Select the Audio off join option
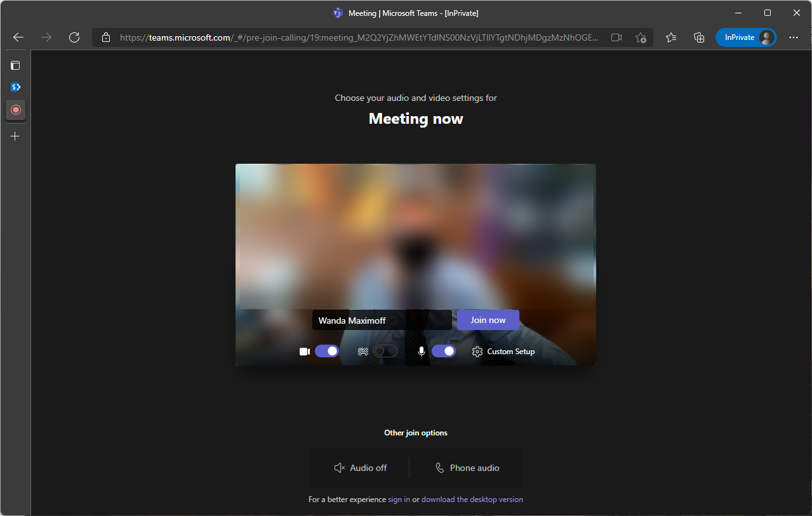 click(x=360, y=468)
